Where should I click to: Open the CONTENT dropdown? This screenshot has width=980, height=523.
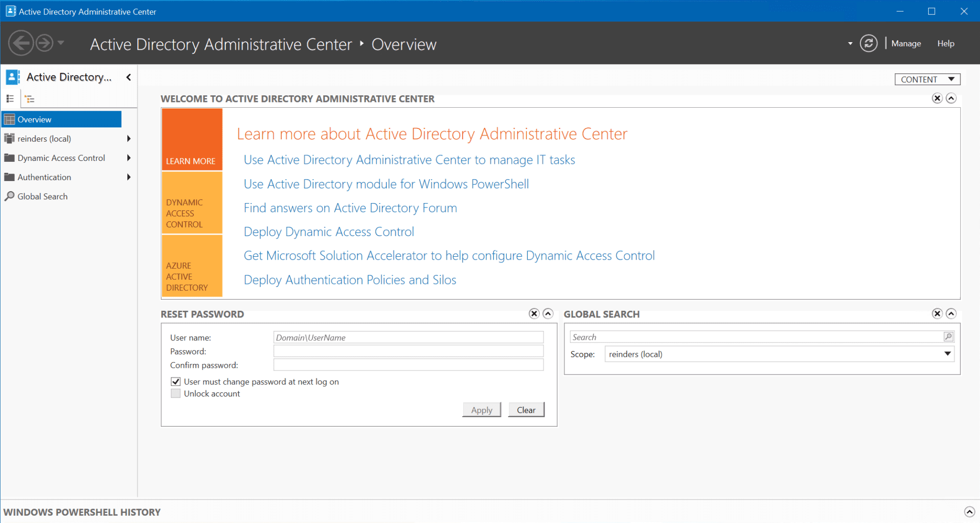[x=926, y=79]
